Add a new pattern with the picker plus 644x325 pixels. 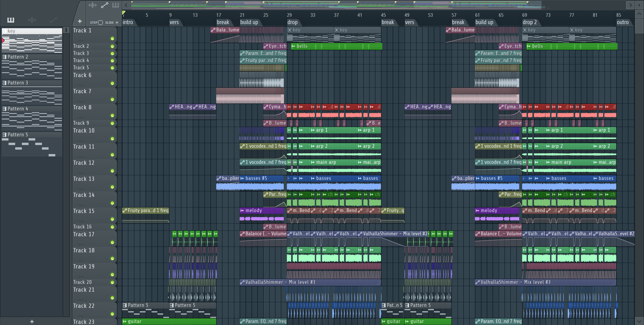coord(32,321)
